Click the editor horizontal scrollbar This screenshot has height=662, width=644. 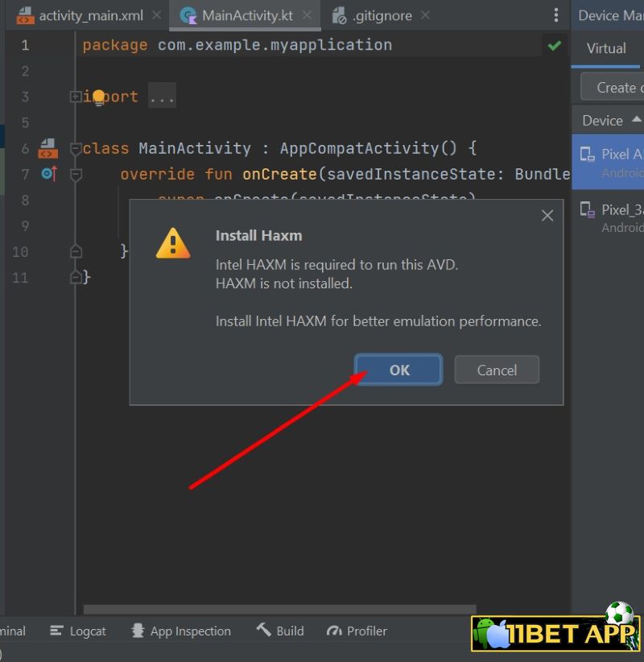click(280, 609)
